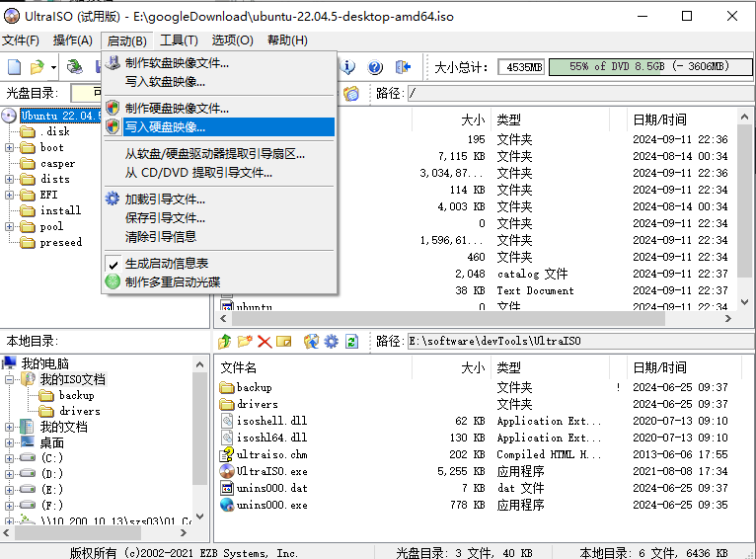The height and width of the screenshot is (559, 756).
Task: Collapse the 我的ISO文档 tree node
Action: (x=9, y=379)
